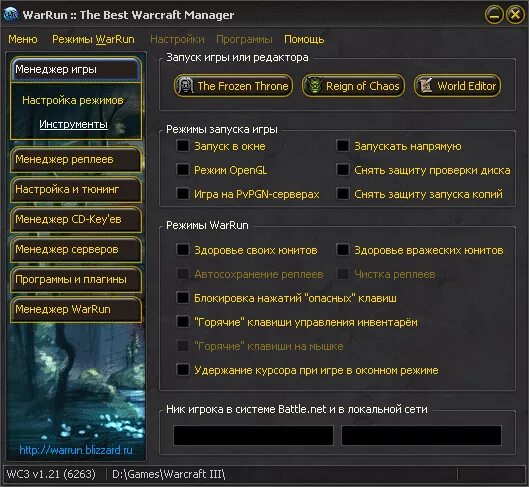The width and height of the screenshot is (529, 487).
Task: Enable Запуск в окне checkbox
Action: 183,146
